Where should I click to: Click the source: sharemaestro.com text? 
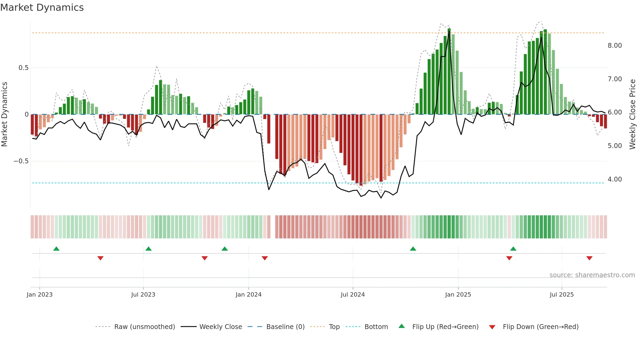592,275
